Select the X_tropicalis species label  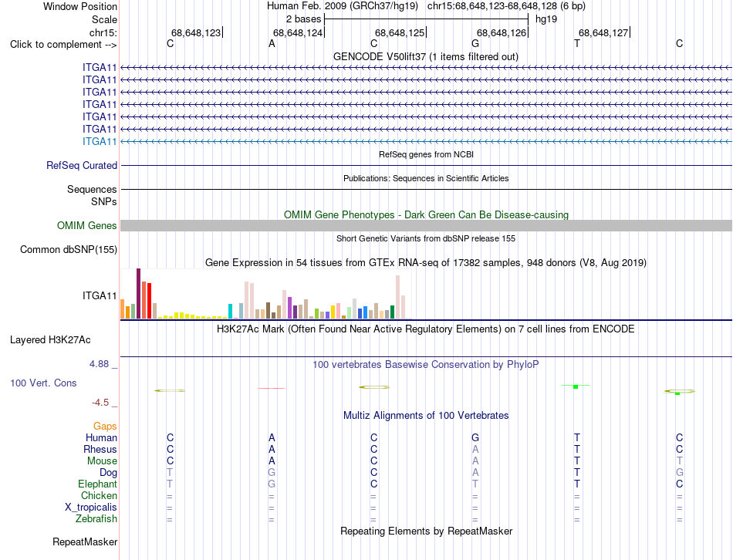(91, 508)
